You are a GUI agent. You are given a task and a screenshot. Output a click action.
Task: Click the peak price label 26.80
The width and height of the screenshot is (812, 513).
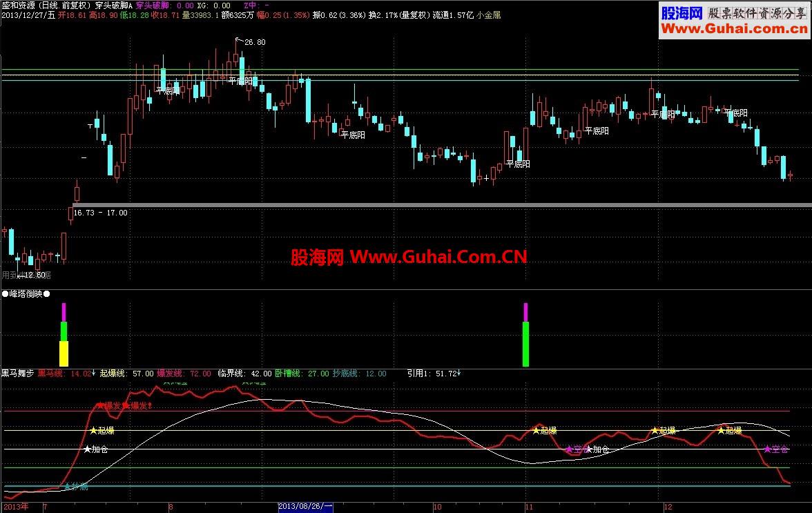255,42
